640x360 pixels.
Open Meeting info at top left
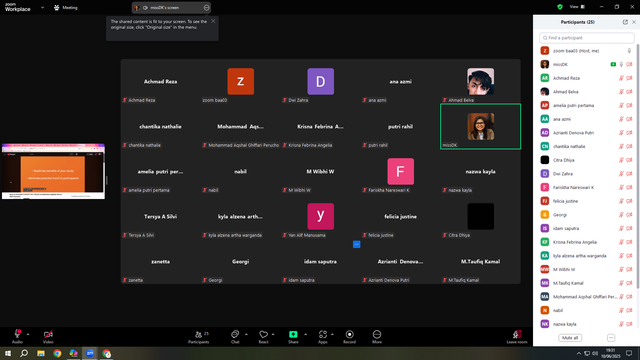66,7
